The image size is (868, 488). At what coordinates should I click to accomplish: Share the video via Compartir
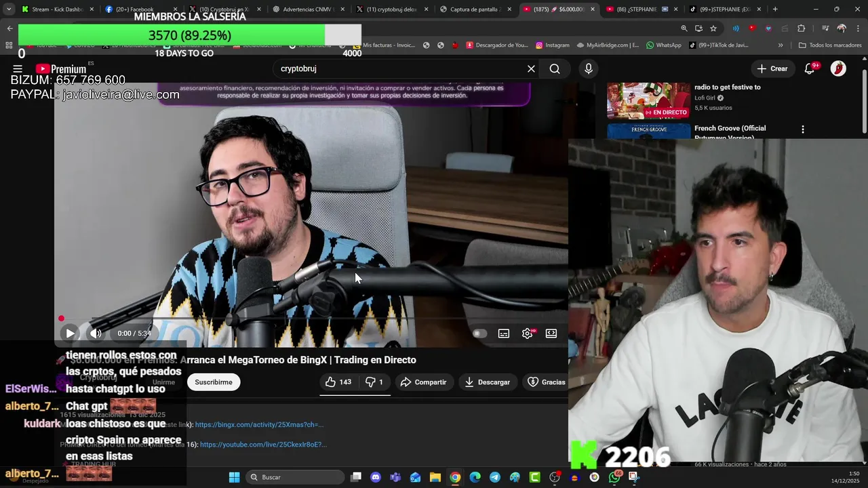423,382
